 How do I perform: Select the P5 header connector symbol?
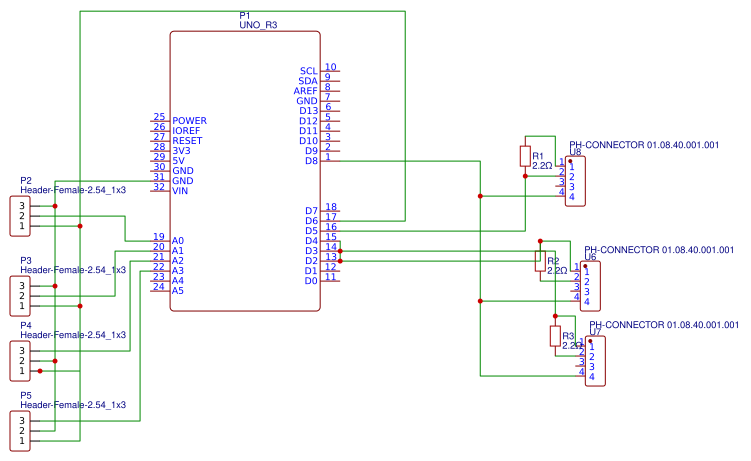tap(20, 431)
